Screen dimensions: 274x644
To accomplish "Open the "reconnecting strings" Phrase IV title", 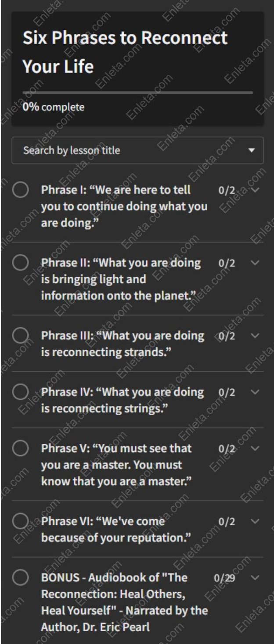I will (122, 400).
